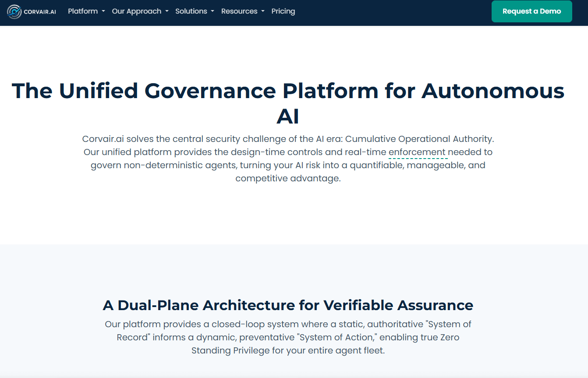Expand the Solutions menu label
Screen dimensions: 588x378
(x=191, y=11)
